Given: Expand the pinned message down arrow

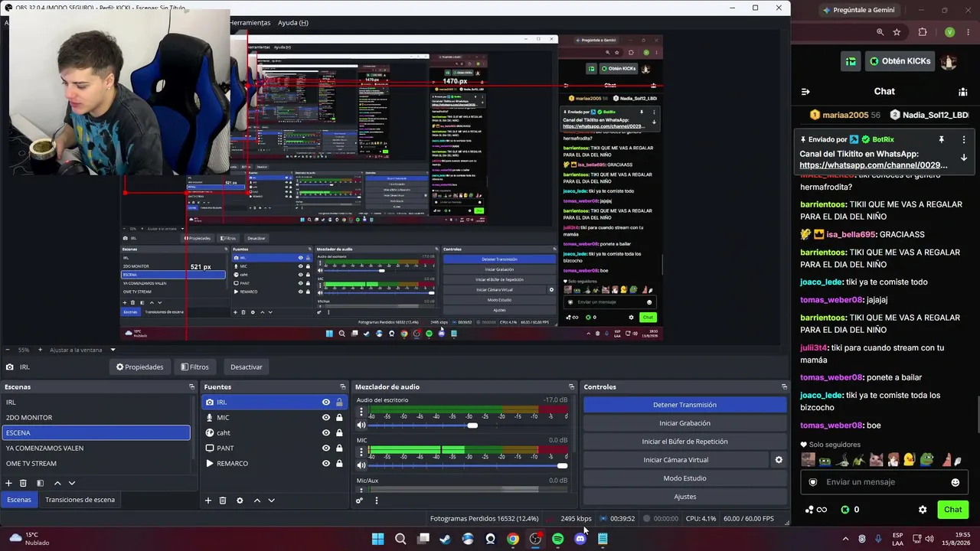Looking at the screenshot, I should pyautogui.click(x=964, y=158).
